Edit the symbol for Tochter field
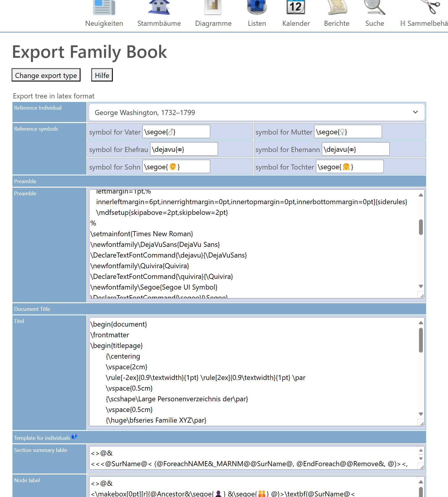Screen dimensions: 448x497 pyautogui.click(x=350, y=167)
